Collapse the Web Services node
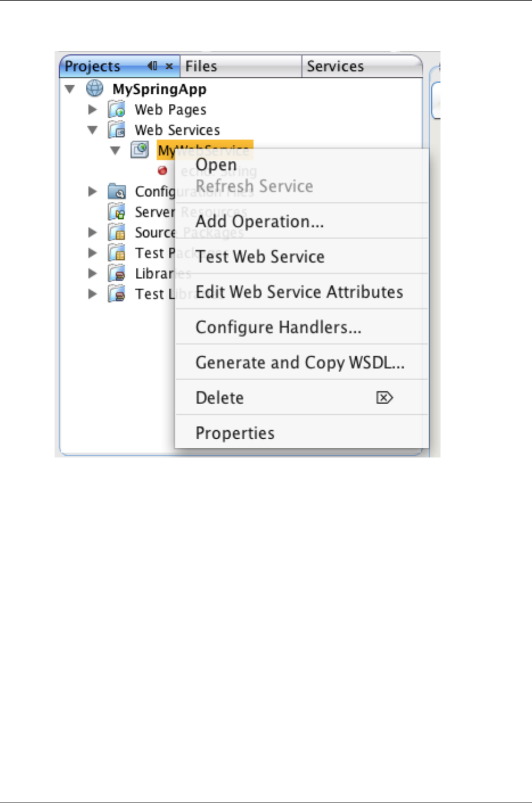Viewport: 532px width, 803px height. pyautogui.click(x=93, y=130)
